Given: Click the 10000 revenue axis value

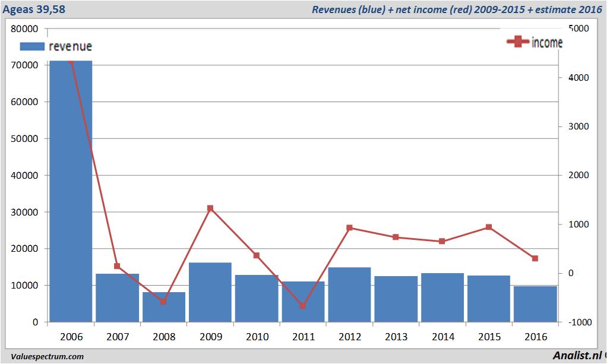Looking at the screenshot, I should coord(25,286).
